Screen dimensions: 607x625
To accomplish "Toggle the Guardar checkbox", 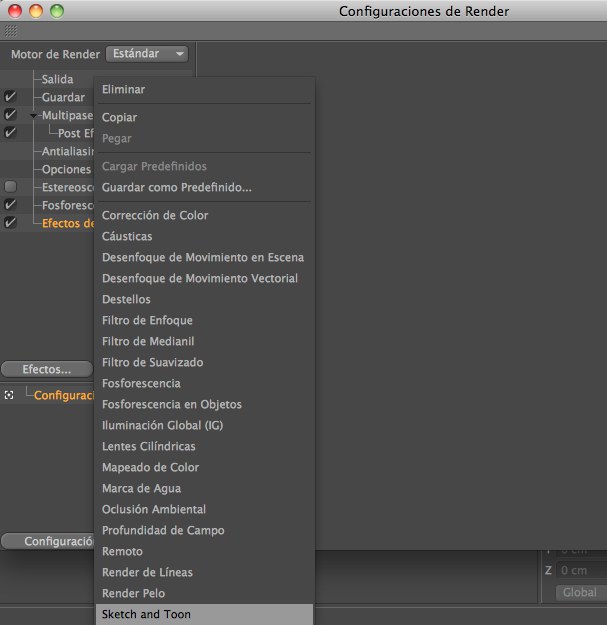I will tap(10, 97).
